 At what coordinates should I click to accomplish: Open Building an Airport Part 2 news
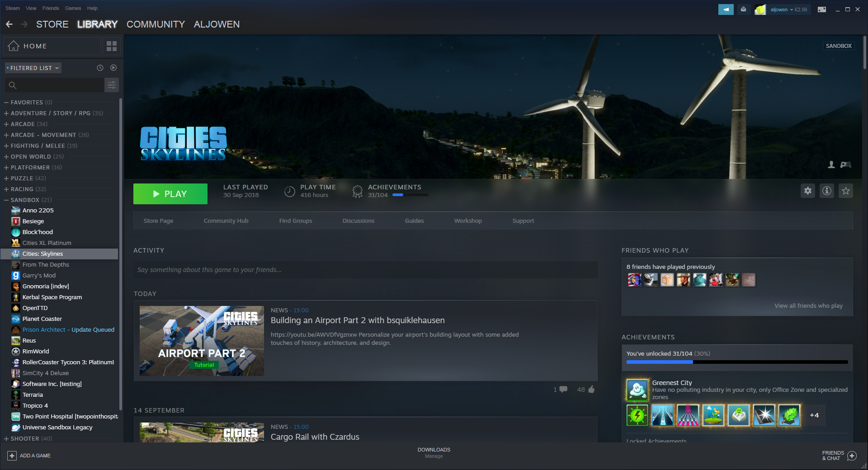[358, 320]
